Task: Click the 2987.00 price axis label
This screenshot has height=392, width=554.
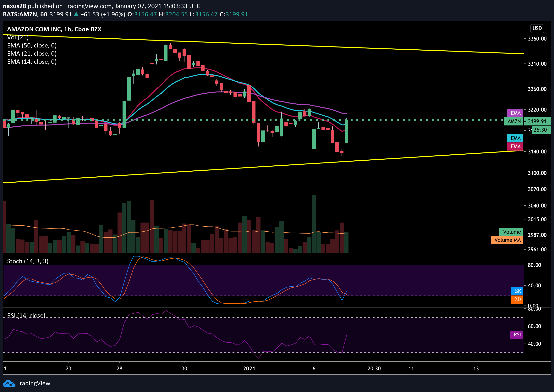Action: click(537, 235)
